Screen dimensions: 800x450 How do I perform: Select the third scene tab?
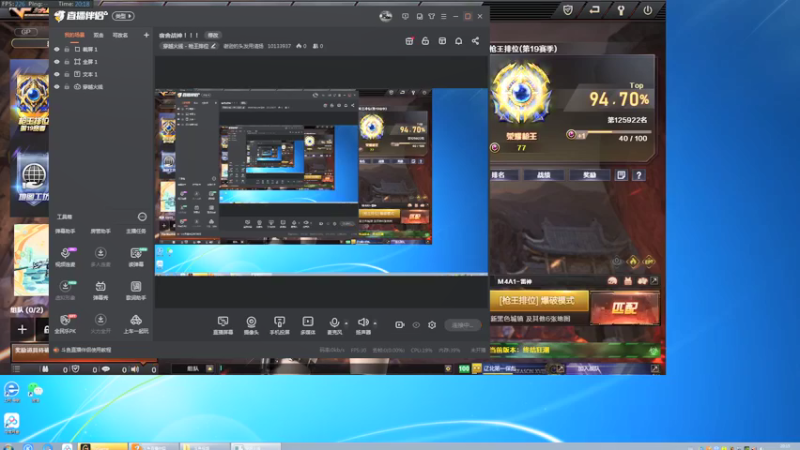click(x=120, y=35)
